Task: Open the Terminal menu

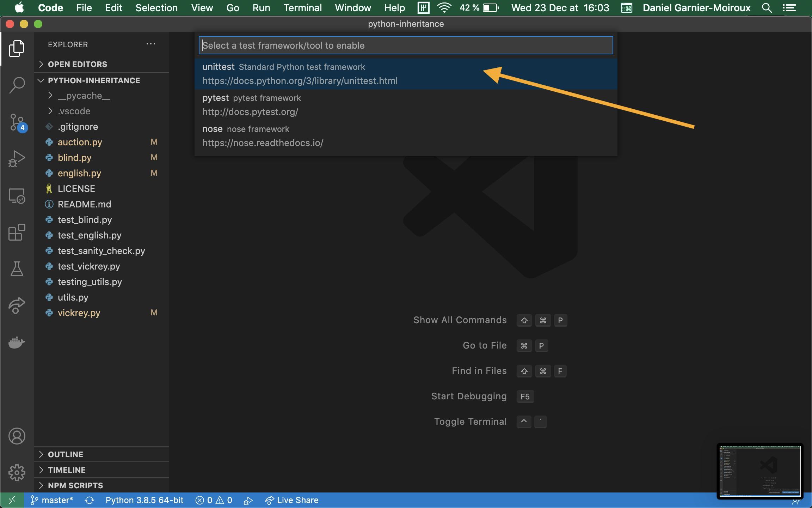Action: [302, 8]
